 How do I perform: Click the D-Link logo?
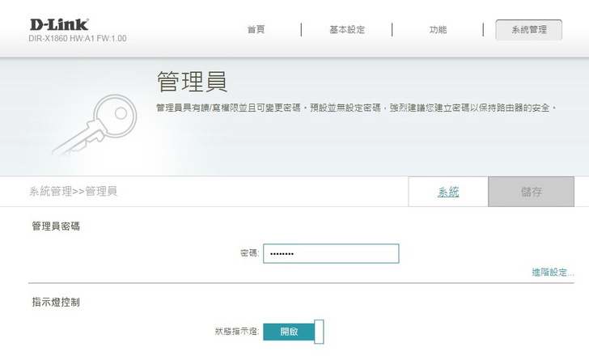click(59, 25)
